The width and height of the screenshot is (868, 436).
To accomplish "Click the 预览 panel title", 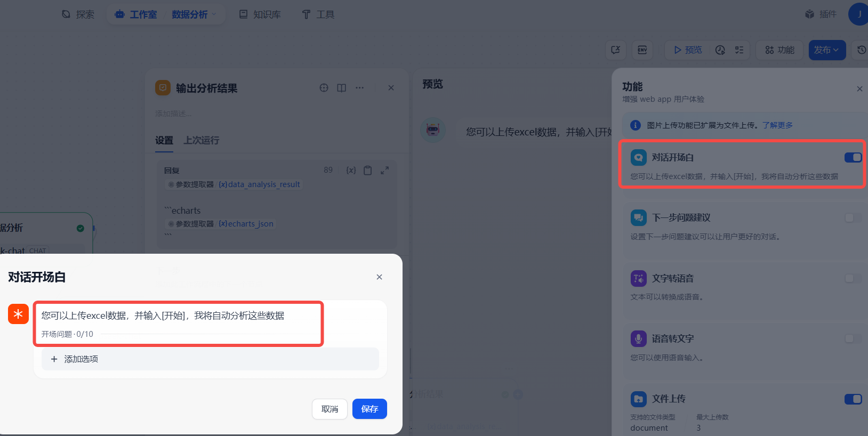I will [x=432, y=84].
